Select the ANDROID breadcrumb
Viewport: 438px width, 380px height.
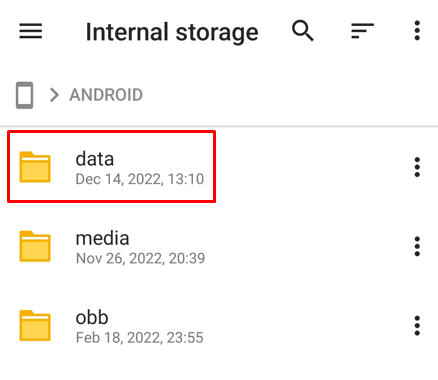(x=106, y=95)
